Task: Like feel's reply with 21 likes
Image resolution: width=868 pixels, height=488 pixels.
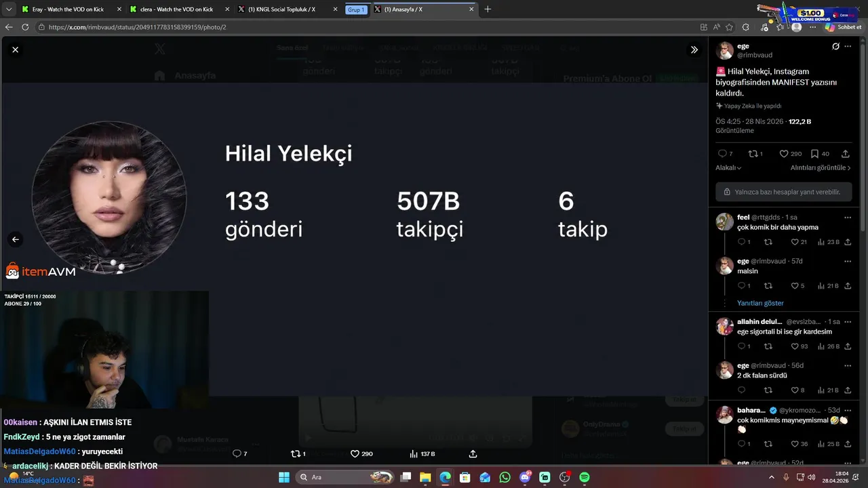Action: (795, 242)
